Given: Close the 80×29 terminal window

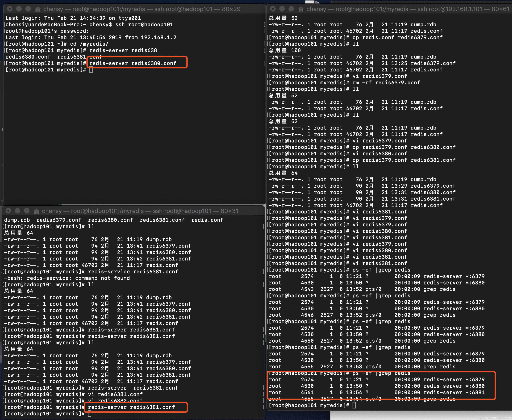Looking at the screenshot, I should tap(10, 9).
